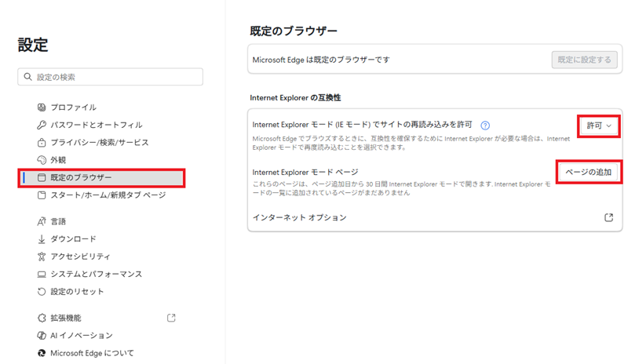Screen dimensions: 628x364
Task: Click the laptop icon for システムとパフォーマンス
Action: click(x=42, y=275)
